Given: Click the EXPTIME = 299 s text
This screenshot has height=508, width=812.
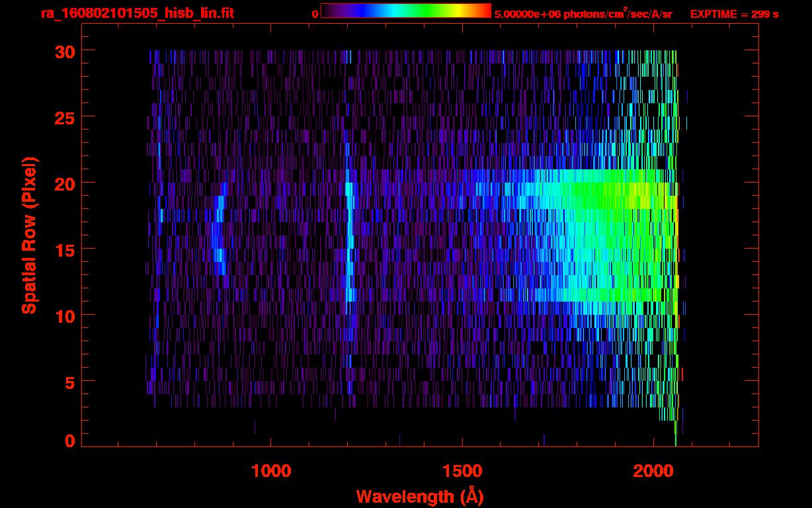Looking at the screenshot, I should click(x=734, y=14).
